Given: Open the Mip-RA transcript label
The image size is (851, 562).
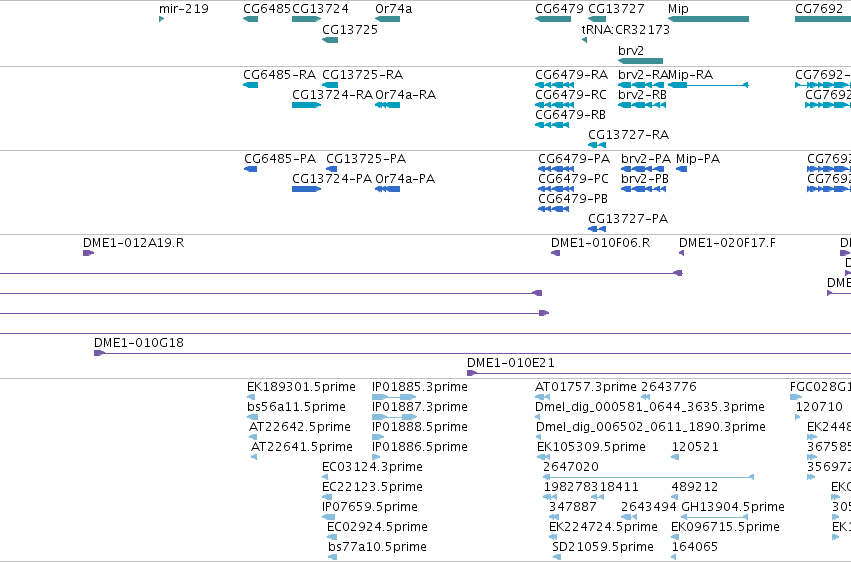Looking at the screenshot, I should point(690,74).
